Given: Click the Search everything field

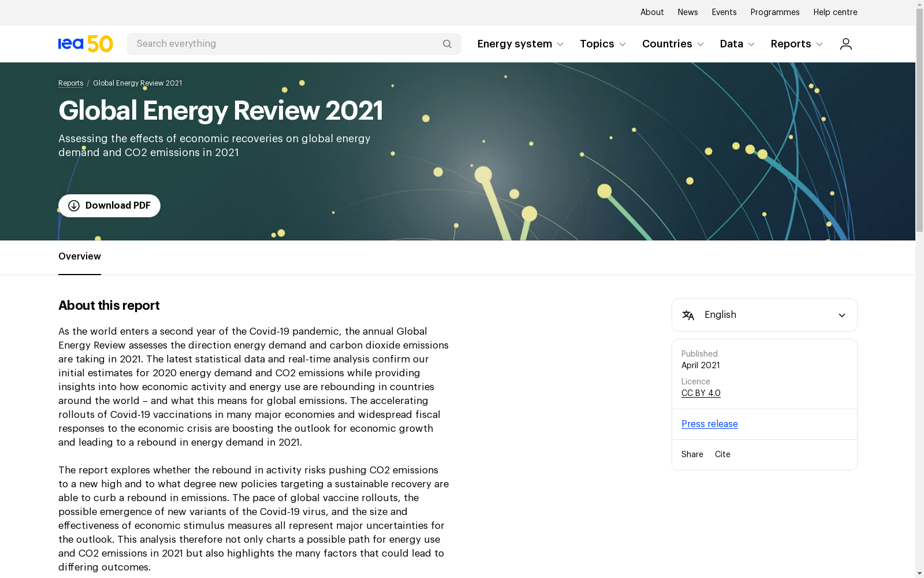Looking at the screenshot, I should (294, 44).
